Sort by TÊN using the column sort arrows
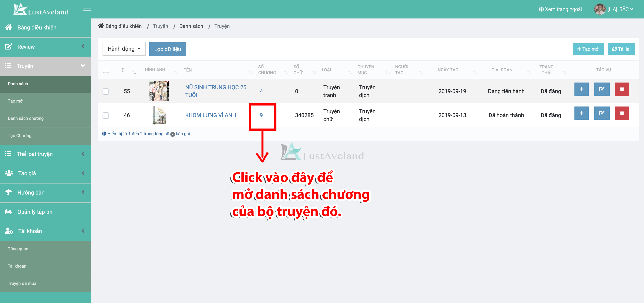Screen dimensions: 644x303 pos(251,73)
